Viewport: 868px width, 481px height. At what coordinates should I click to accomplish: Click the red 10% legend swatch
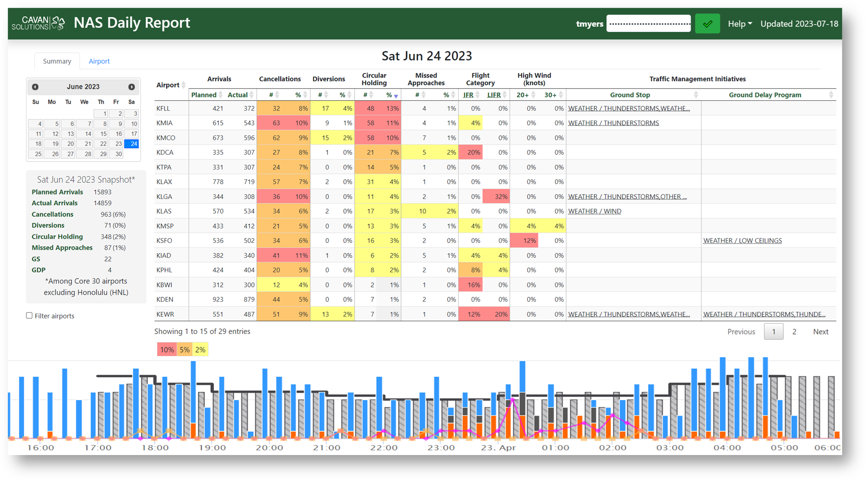point(166,350)
